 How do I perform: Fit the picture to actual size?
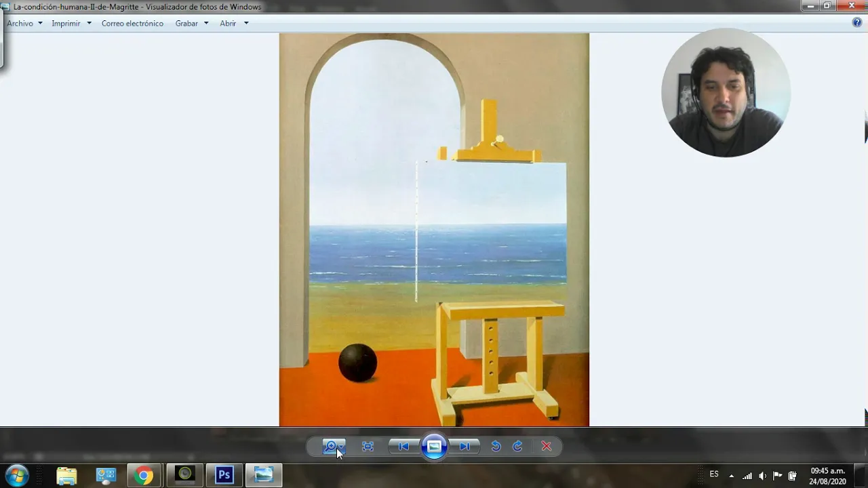tap(368, 446)
